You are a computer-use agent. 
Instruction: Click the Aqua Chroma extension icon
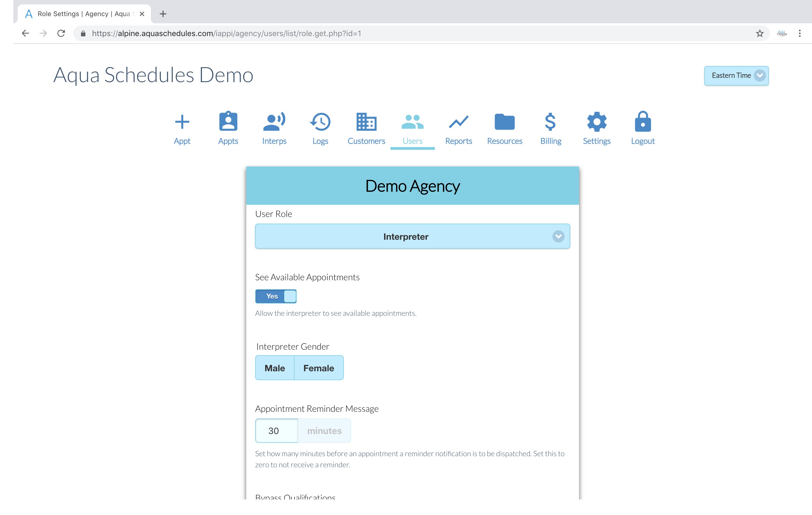782,33
